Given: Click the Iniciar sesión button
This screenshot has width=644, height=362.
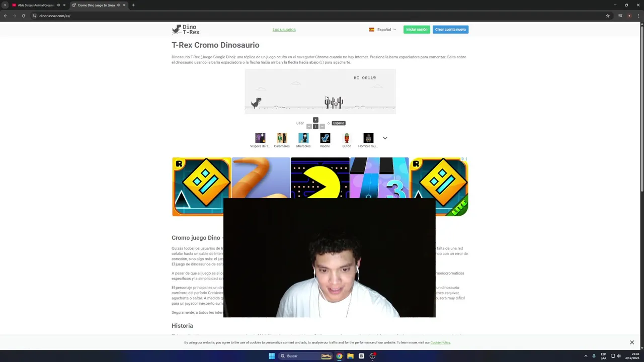Looking at the screenshot, I should click(417, 30).
